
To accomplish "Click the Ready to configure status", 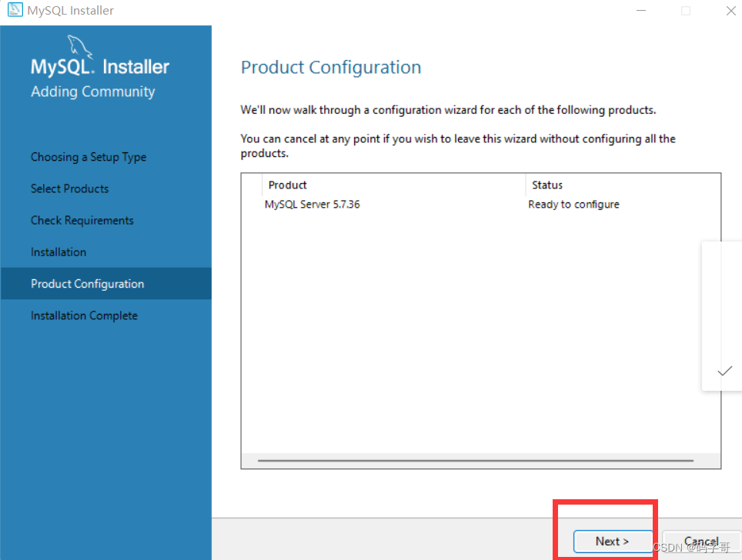I will (573, 205).
